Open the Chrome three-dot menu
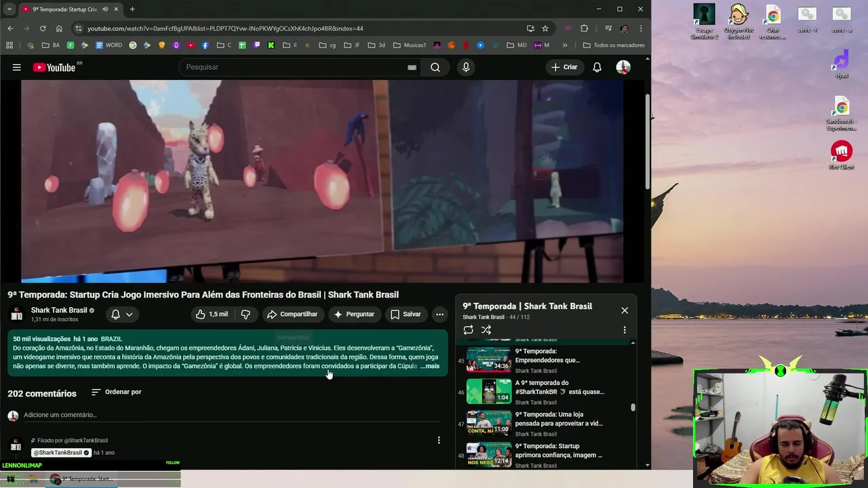 point(641,28)
